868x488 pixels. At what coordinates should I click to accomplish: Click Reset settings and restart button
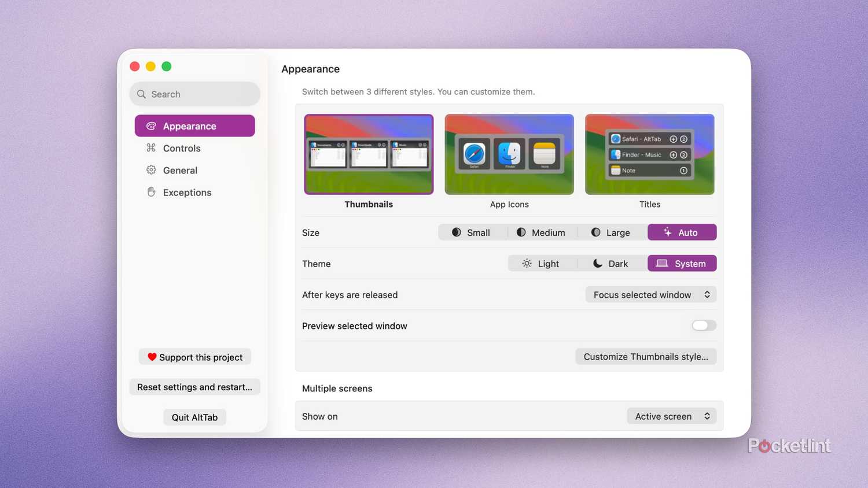195,387
